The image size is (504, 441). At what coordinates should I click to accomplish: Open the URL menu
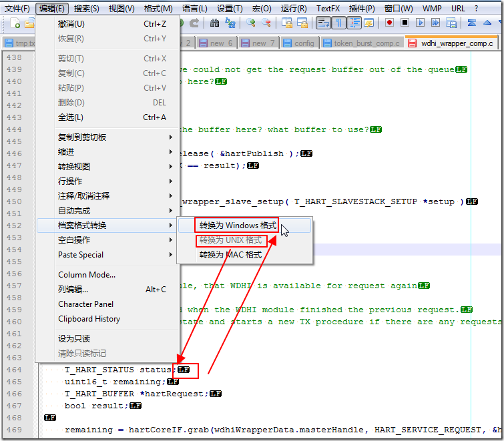point(458,9)
